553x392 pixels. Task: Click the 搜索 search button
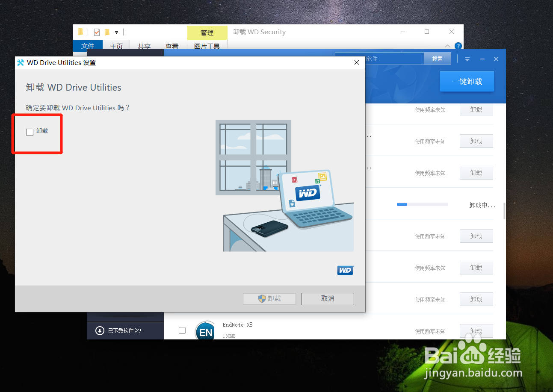pyautogui.click(x=437, y=59)
